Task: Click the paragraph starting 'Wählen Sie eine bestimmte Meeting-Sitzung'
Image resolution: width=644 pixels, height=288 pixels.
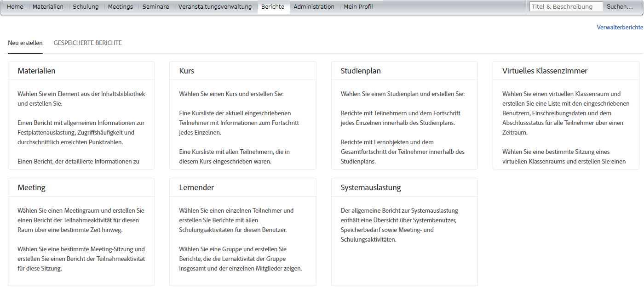Action: [x=81, y=259]
